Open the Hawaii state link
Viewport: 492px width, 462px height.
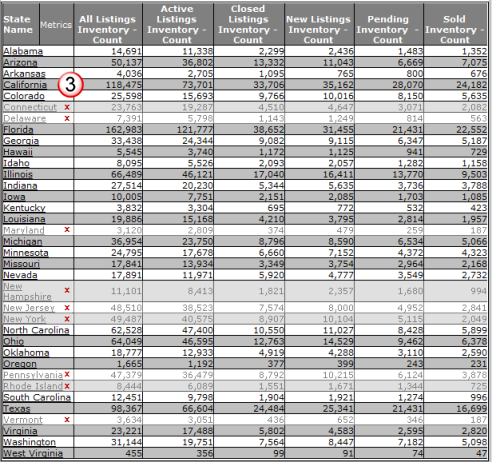coord(18,152)
